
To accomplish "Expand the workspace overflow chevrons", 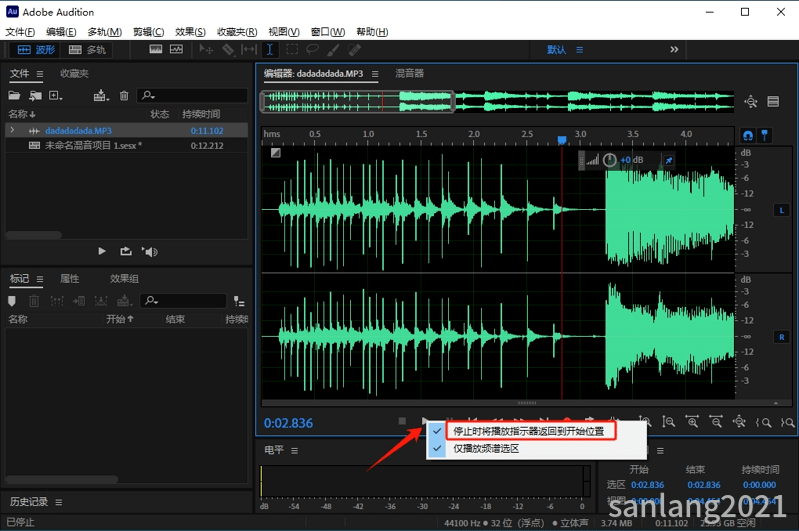I will click(x=674, y=49).
